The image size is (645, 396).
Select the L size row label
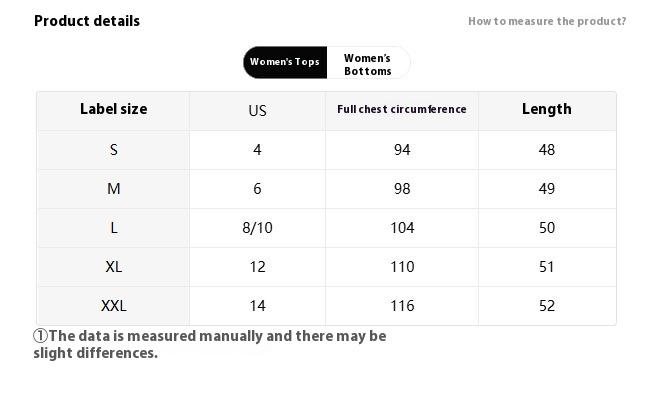(114, 228)
